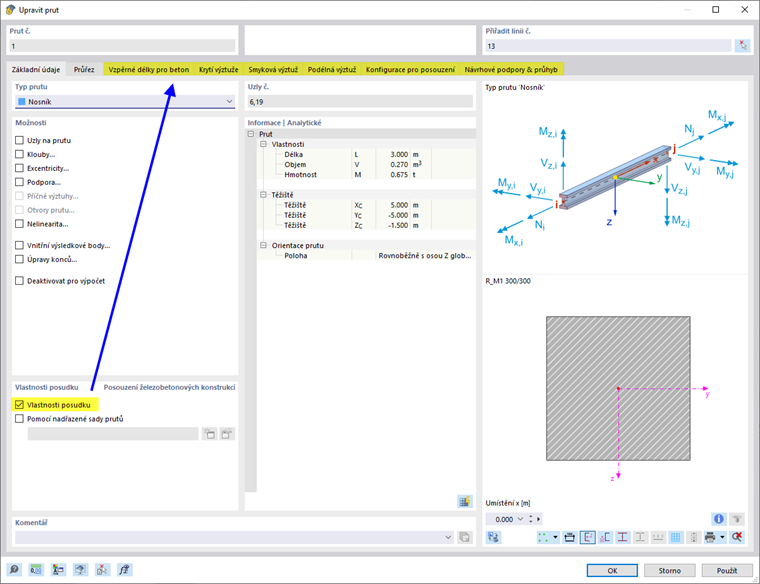Click the table export icon under information panel

click(x=464, y=501)
